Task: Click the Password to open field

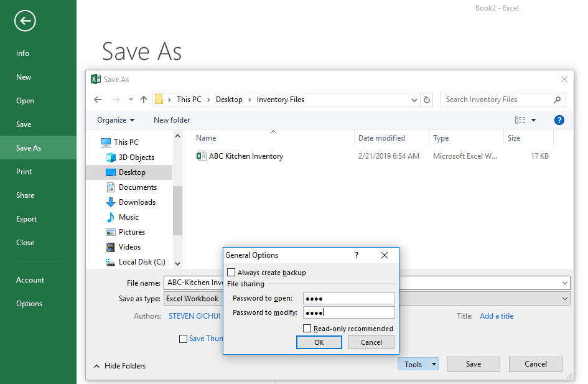Action: tap(348, 299)
